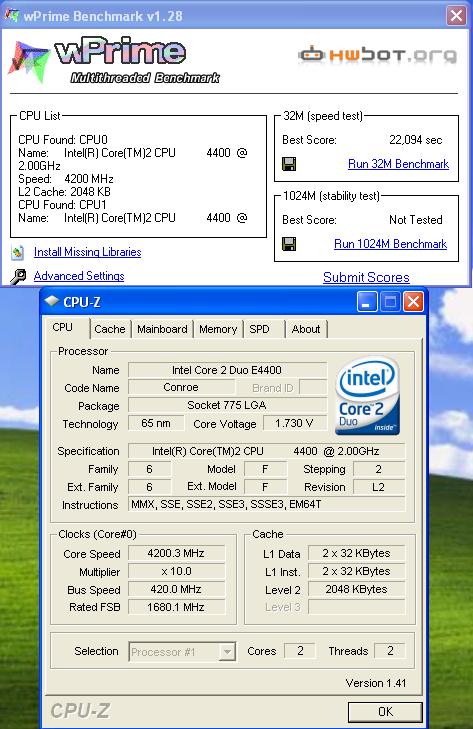Select the About tab
This screenshot has height=729, width=473.
(x=306, y=329)
